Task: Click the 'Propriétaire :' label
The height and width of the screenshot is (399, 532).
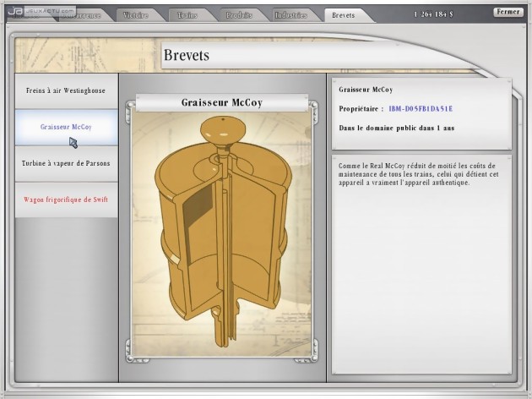Action: pyautogui.click(x=361, y=109)
